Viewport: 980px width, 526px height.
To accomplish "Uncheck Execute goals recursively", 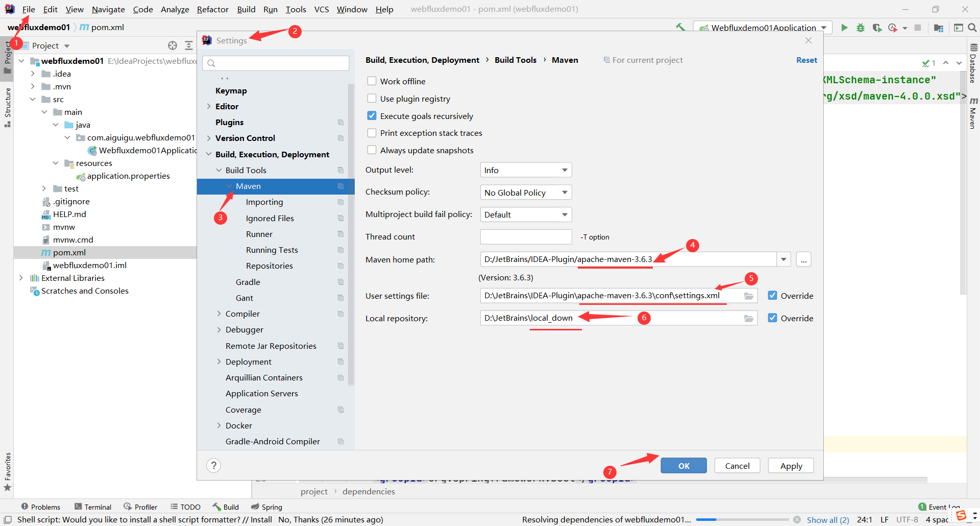I will (x=372, y=116).
